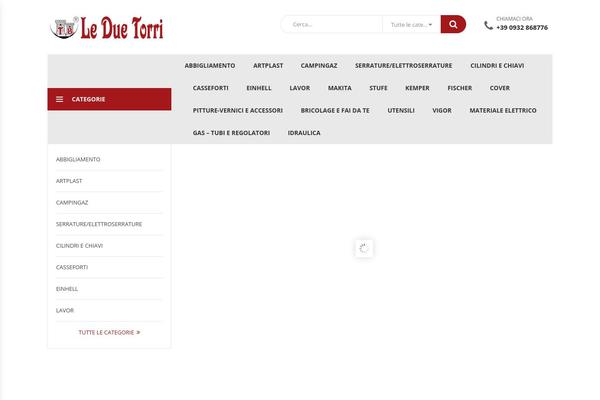Open Artplast in the top menu

click(x=268, y=65)
